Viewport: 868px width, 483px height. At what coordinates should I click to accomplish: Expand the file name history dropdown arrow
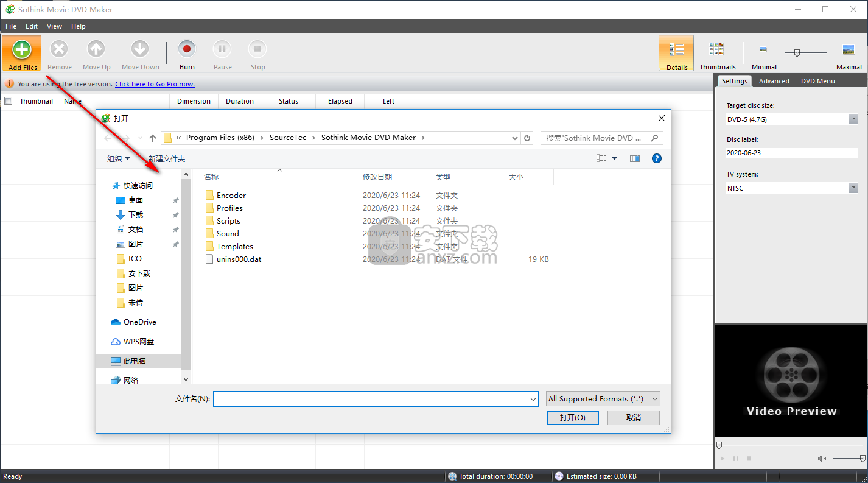click(533, 399)
